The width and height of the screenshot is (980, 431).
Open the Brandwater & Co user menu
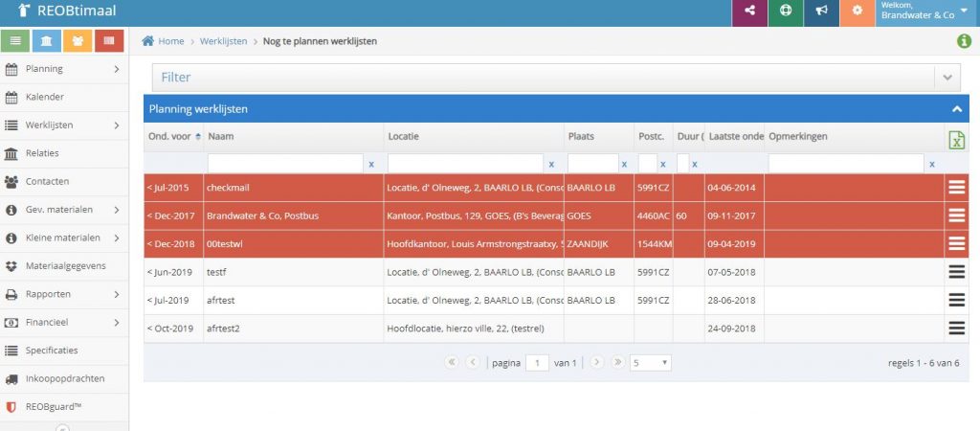click(x=926, y=12)
